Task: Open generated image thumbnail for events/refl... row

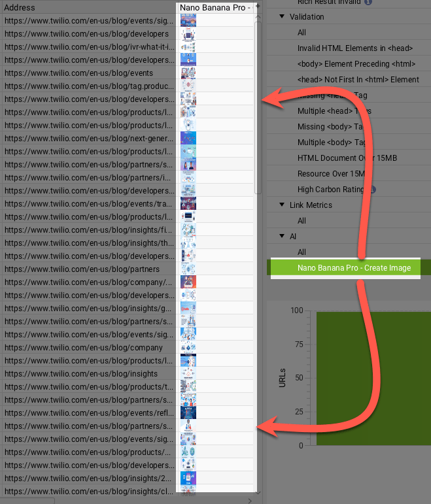Action: 188,413
